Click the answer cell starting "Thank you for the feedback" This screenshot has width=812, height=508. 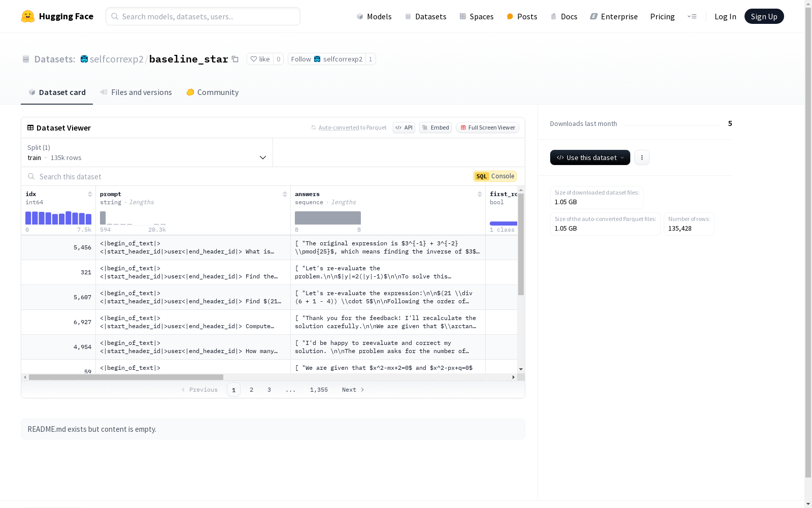pyautogui.click(x=388, y=322)
